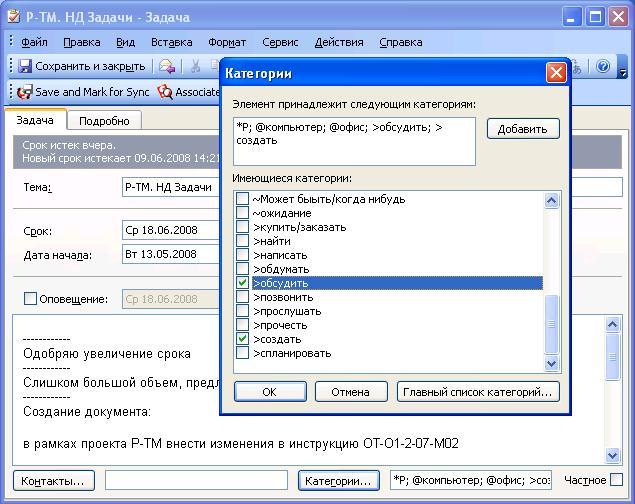635x504 pixels.
Task: Uncheck the >обсудить category
Action: tap(242, 284)
